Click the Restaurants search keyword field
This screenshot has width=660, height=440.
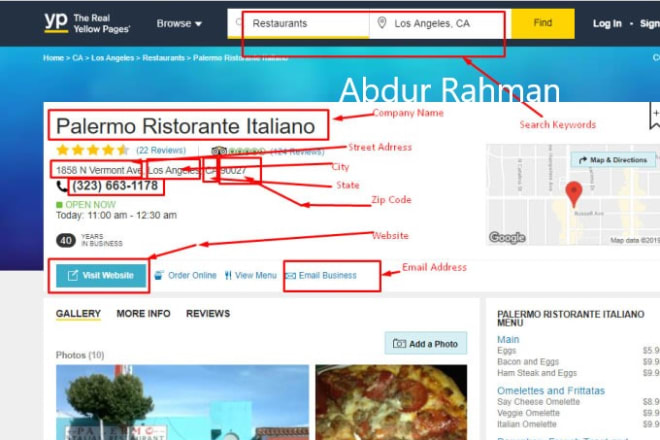point(298,24)
